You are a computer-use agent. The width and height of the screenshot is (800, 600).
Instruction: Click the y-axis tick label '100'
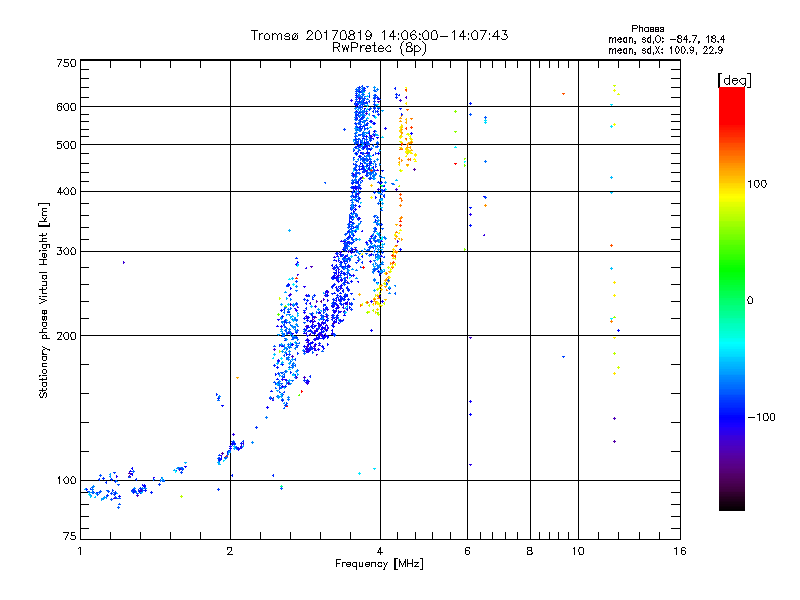click(66, 480)
